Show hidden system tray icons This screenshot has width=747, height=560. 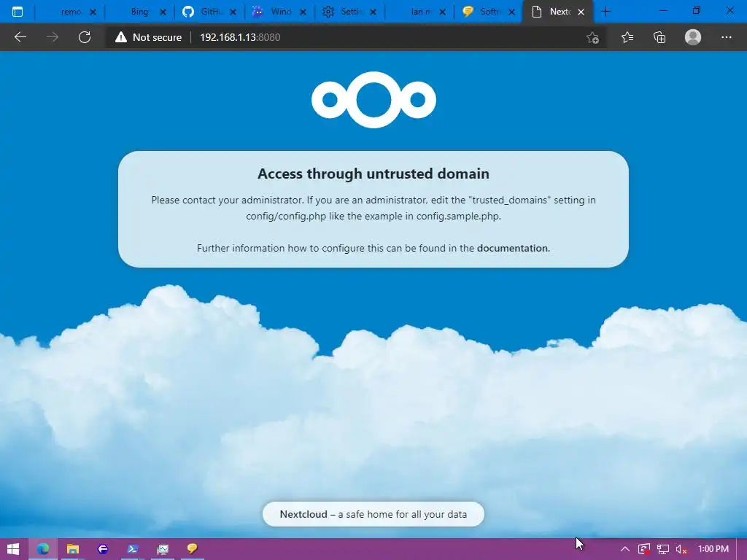tap(625, 549)
